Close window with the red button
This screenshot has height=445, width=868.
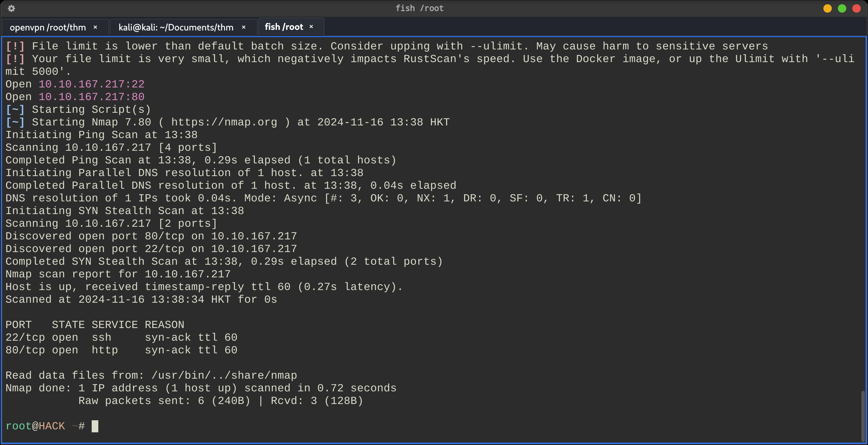(x=856, y=8)
